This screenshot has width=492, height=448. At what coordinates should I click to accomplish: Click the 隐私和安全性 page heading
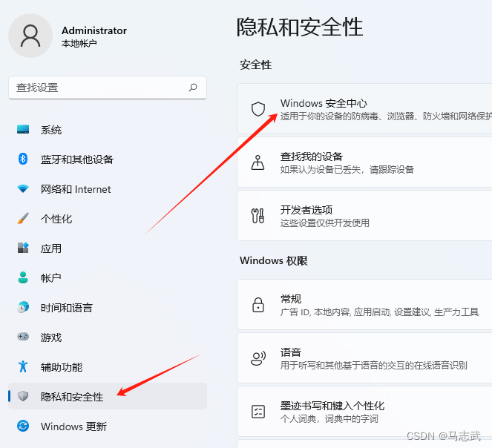click(300, 27)
